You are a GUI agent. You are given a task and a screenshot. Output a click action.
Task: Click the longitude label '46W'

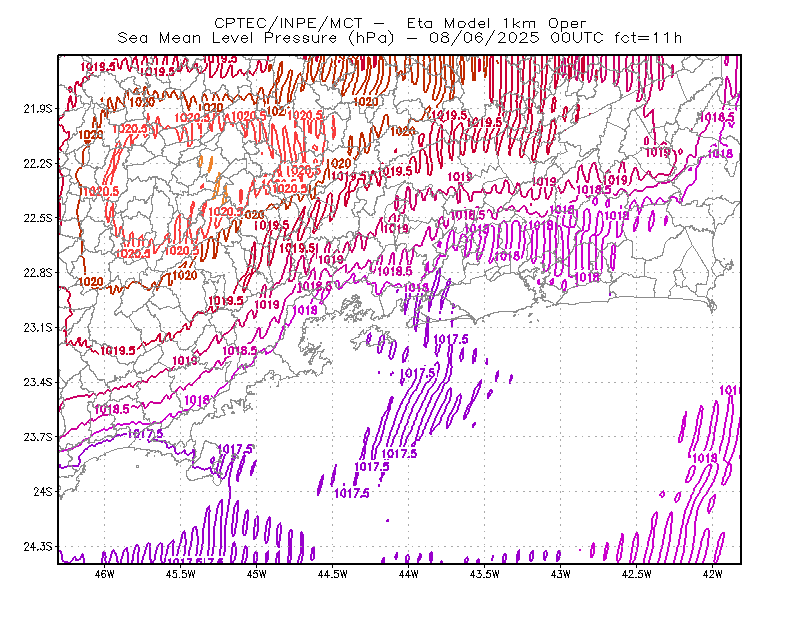pos(105,574)
